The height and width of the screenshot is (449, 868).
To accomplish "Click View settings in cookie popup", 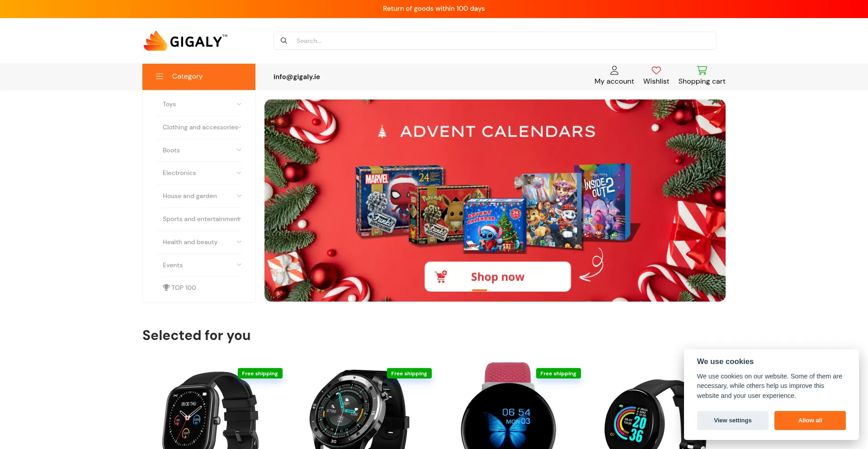I will click(732, 421).
